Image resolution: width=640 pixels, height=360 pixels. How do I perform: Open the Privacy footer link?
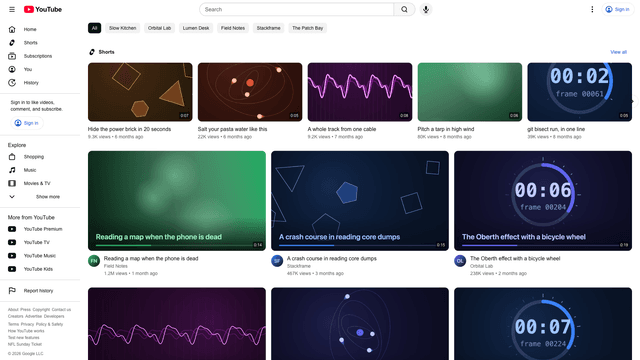[27, 324]
